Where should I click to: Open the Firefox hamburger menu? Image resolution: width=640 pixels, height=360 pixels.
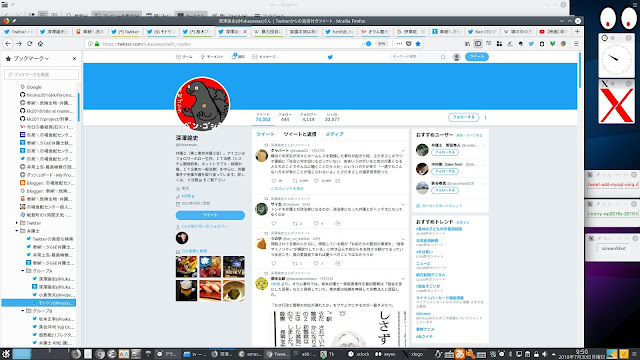click(576, 44)
